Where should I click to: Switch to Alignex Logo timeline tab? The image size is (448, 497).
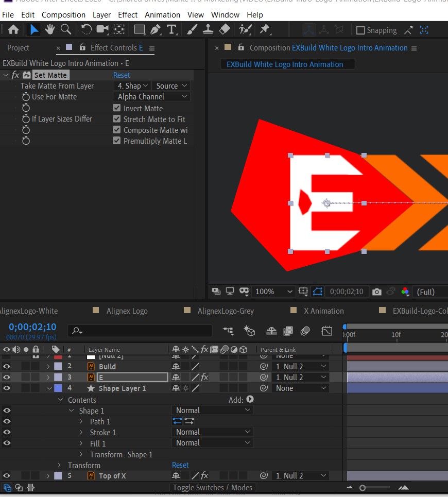click(x=127, y=311)
